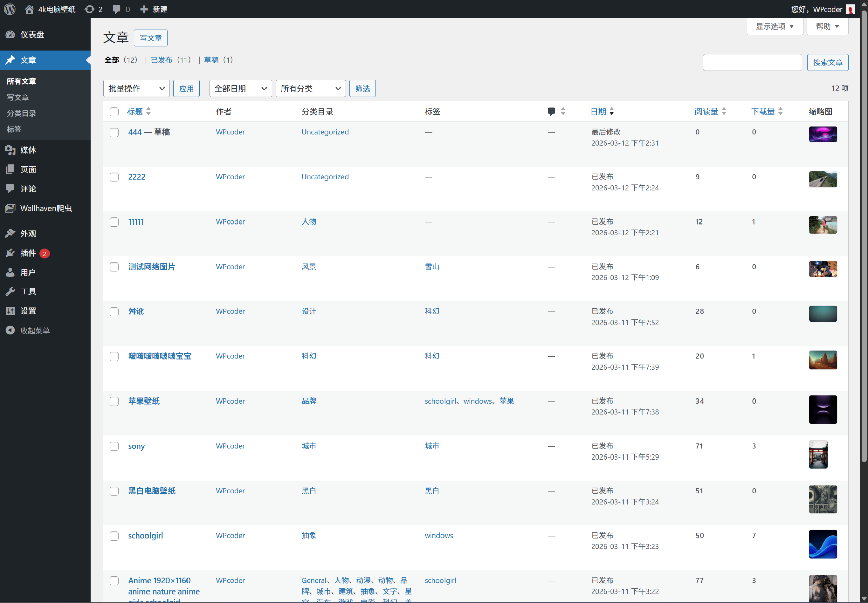
Task: Open the 媒体 (Media) sidebar item
Action: click(28, 150)
